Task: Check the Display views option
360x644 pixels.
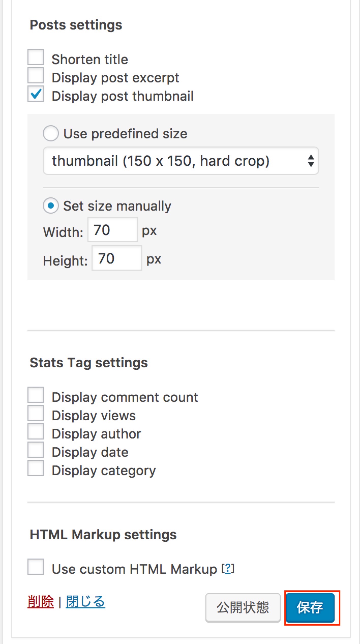Action: [36, 413]
